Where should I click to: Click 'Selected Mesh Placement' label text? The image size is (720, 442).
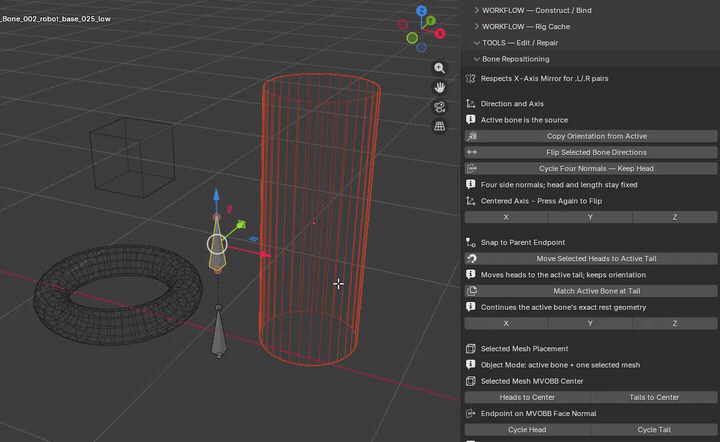click(x=524, y=349)
